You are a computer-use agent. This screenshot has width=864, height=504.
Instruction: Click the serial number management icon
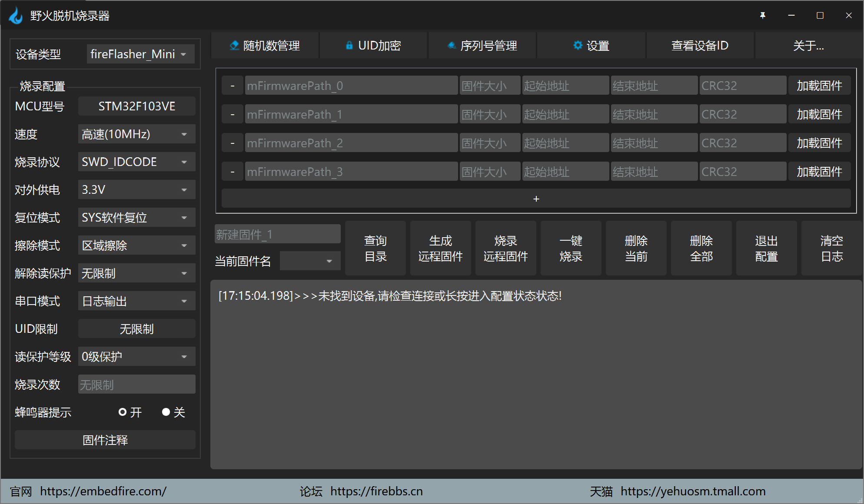452,45
